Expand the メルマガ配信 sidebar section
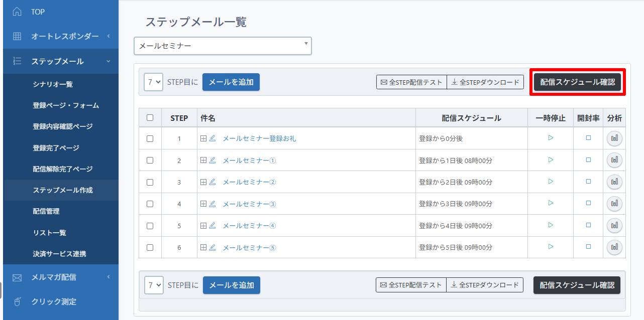This screenshot has width=644, height=320. (x=61, y=277)
